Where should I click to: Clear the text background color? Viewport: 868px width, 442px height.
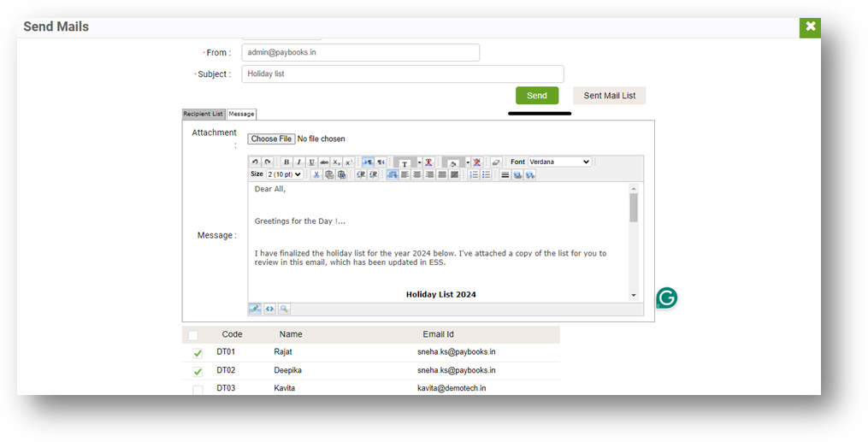click(x=476, y=162)
